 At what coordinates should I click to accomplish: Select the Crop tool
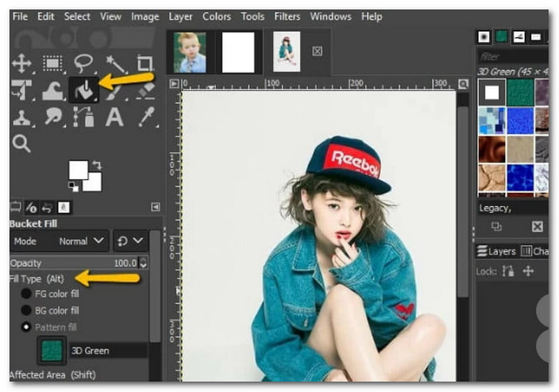(x=145, y=64)
